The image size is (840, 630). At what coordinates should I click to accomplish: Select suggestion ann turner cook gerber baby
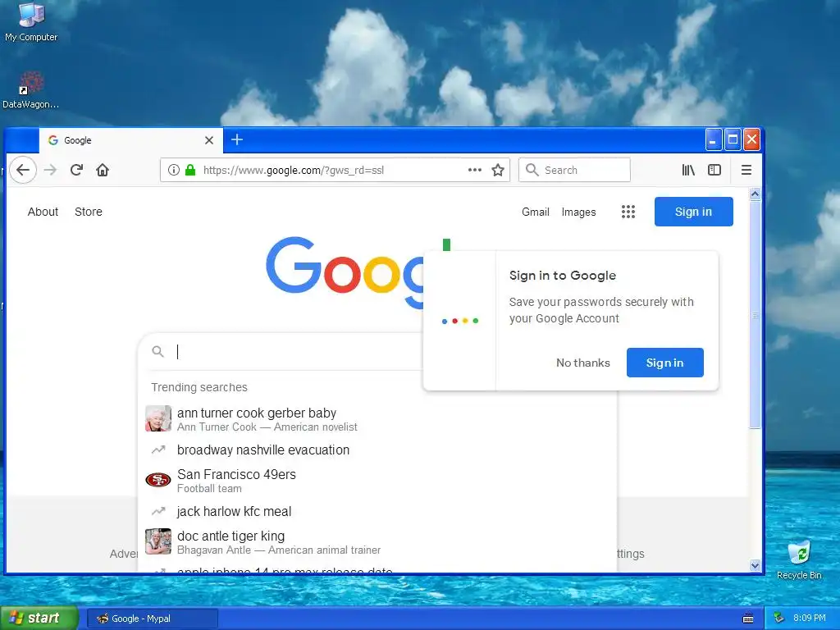click(x=377, y=419)
